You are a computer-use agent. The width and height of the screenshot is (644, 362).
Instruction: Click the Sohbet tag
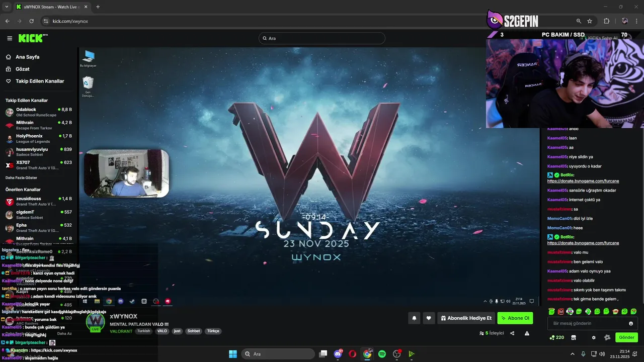point(194,331)
